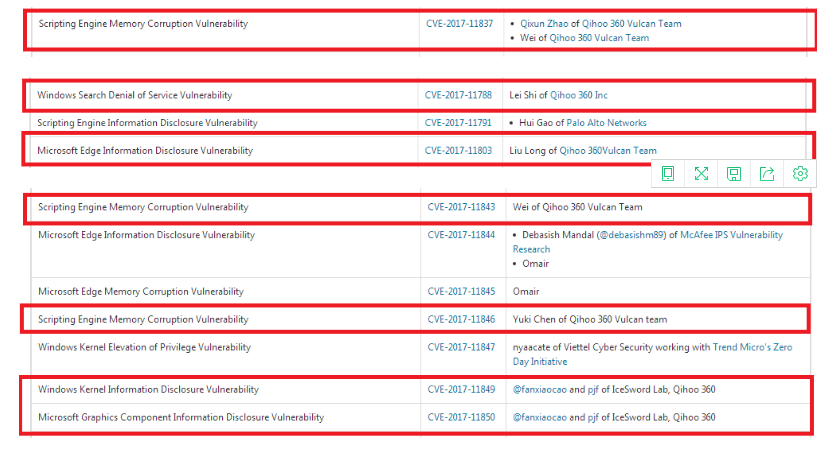Select 'Windows Kernel Elevation of Privilege Vulnerability' text

pos(144,347)
